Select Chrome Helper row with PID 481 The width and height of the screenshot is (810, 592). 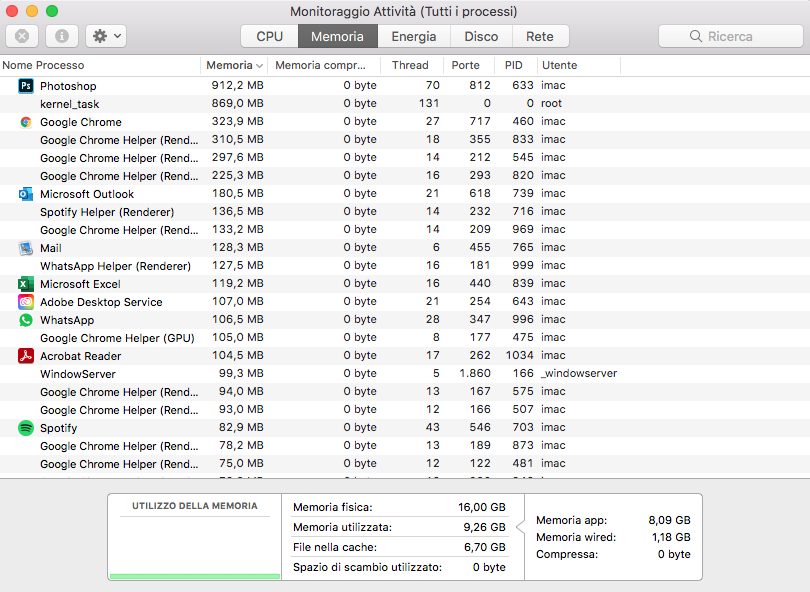click(405, 464)
